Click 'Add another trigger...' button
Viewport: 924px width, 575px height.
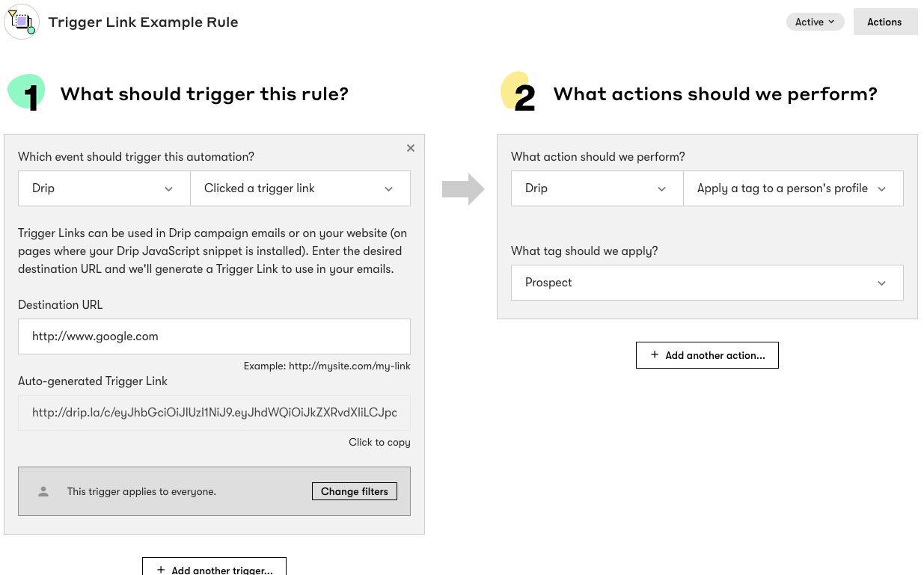(x=214, y=568)
